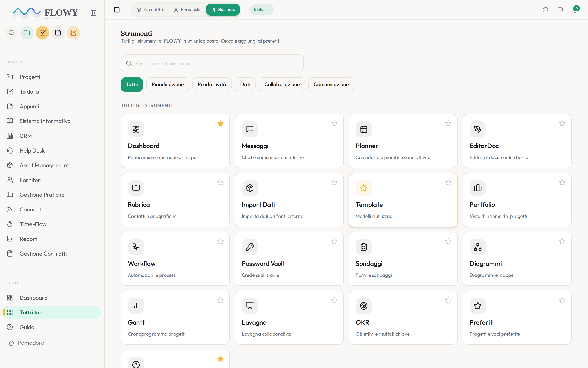Viewport: 588px width, 368px height.
Task: Open Help Desk module in sidebar
Action: coord(52,151)
